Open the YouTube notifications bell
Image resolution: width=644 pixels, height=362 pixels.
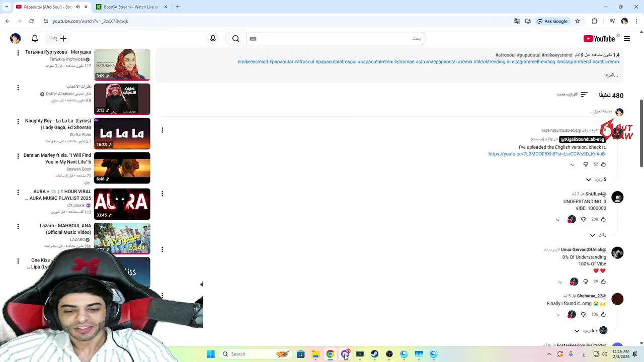(x=35, y=39)
